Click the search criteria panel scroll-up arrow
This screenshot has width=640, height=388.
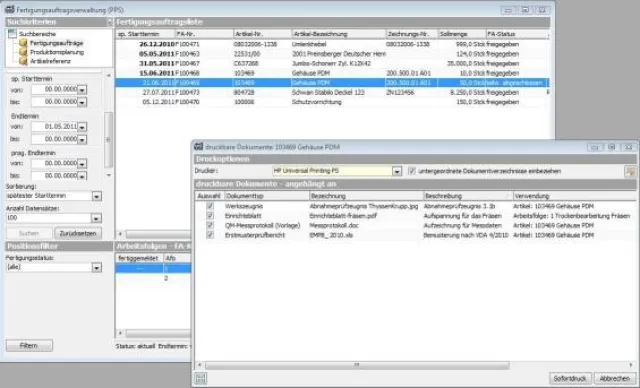pyautogui.click(x=109, y=75)
